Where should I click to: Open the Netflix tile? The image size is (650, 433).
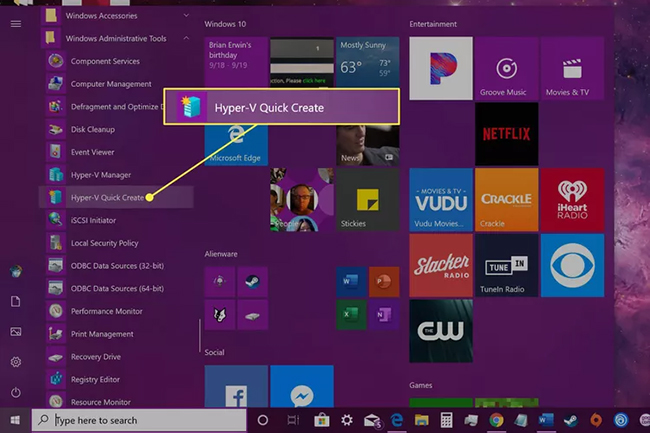click(x=506, y=133)
